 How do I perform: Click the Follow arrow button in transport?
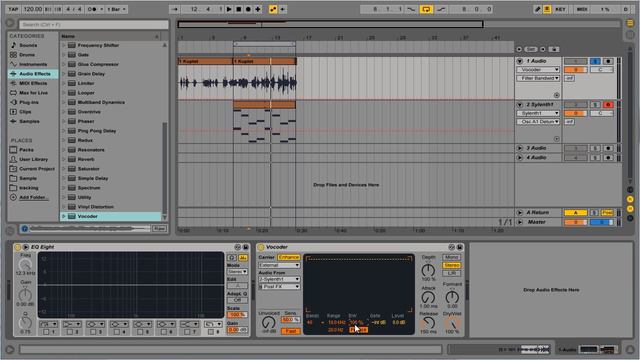coord(175,9)
